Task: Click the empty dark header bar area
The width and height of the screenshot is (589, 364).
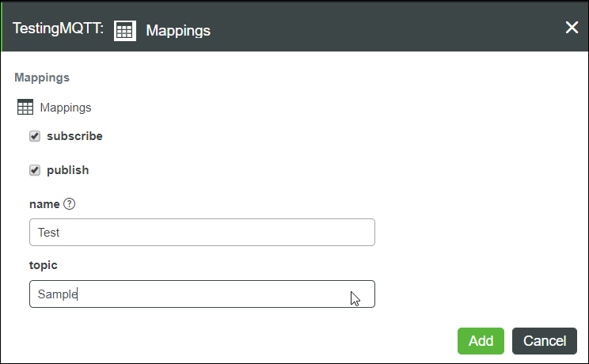Action: (380, 28)
